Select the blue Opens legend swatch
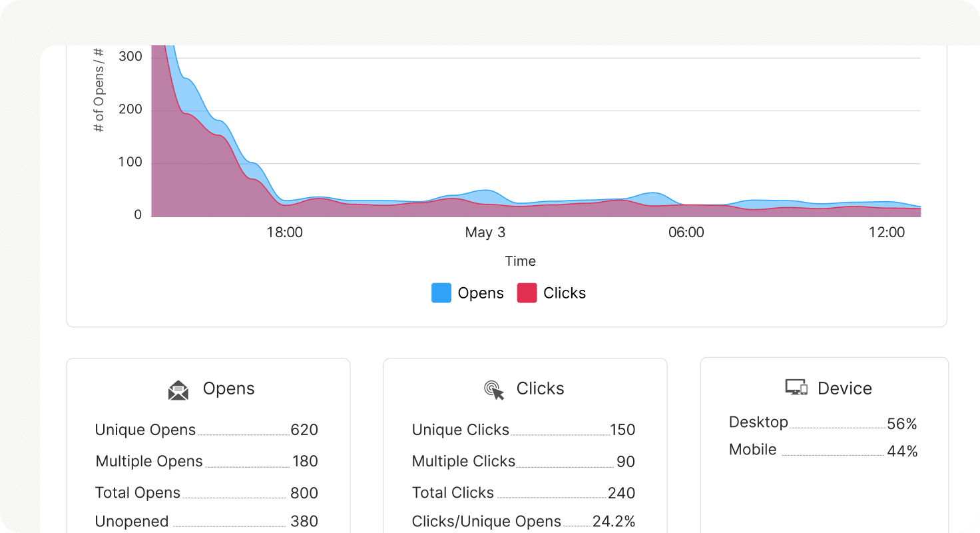980x533 pixels. point(441,293)
